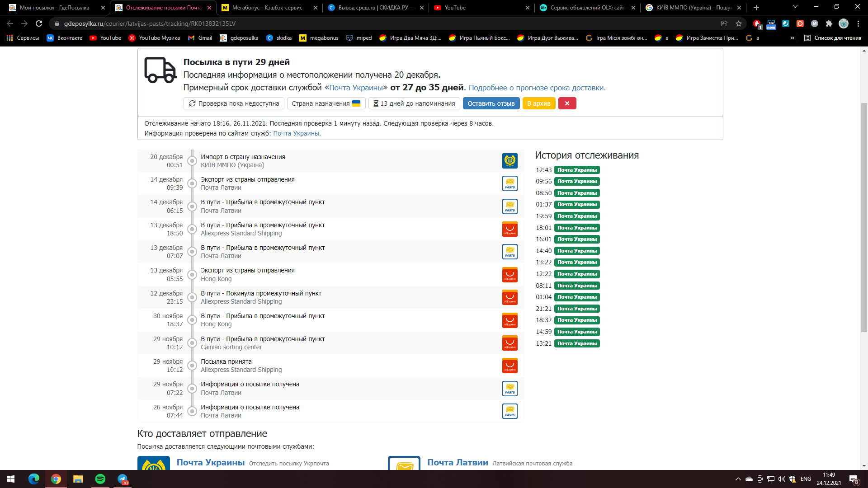Click the share page icon in address bar

pos(724,23)
